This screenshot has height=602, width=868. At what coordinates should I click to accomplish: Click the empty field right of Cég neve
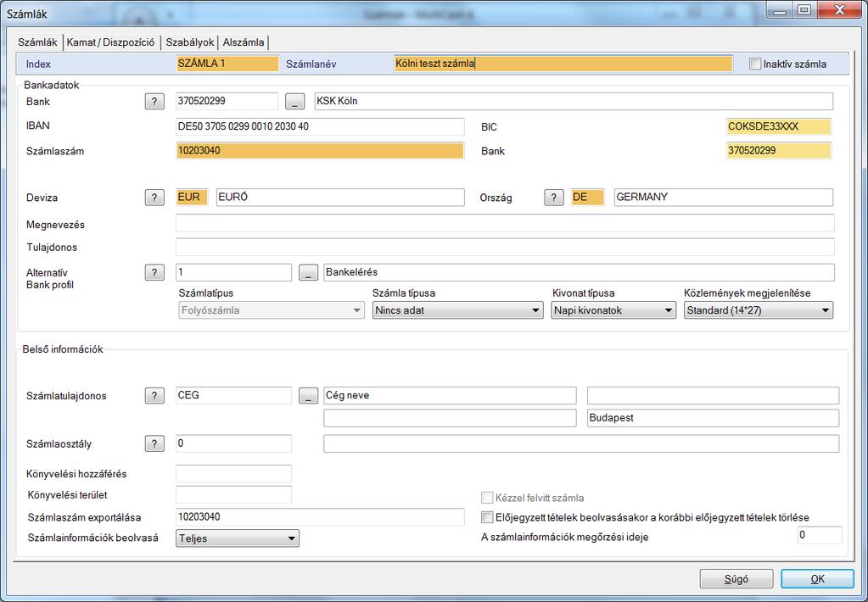click(x=713, y=396)
